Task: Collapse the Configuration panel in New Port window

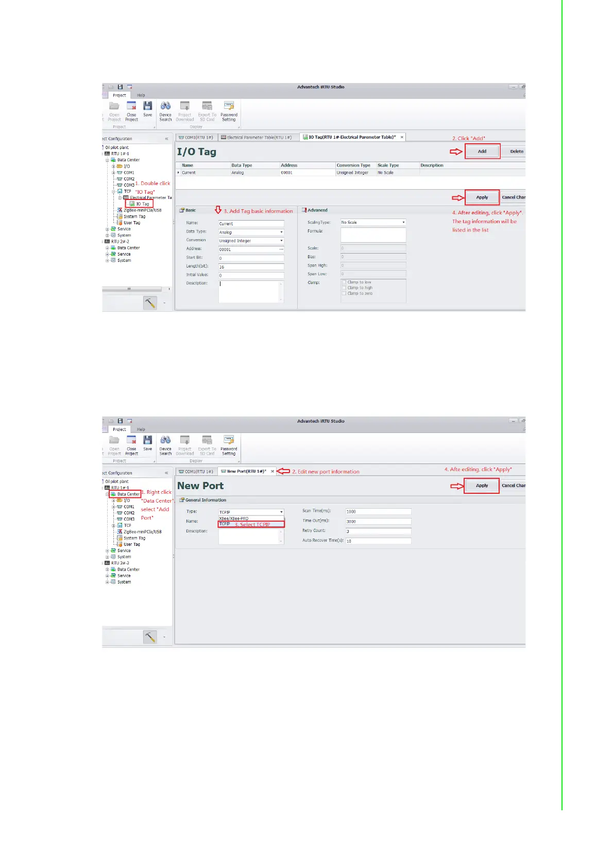Action: pyautogui.click(x=166, y=473)
